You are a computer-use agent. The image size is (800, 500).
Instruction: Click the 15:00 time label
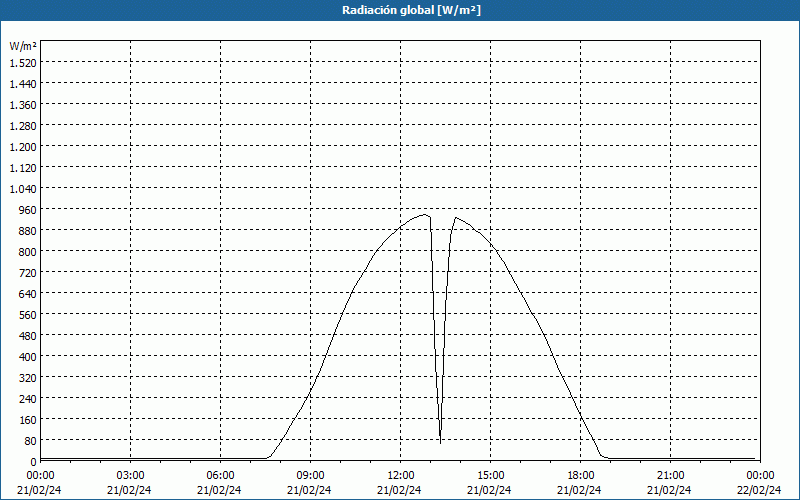[490, 475]
